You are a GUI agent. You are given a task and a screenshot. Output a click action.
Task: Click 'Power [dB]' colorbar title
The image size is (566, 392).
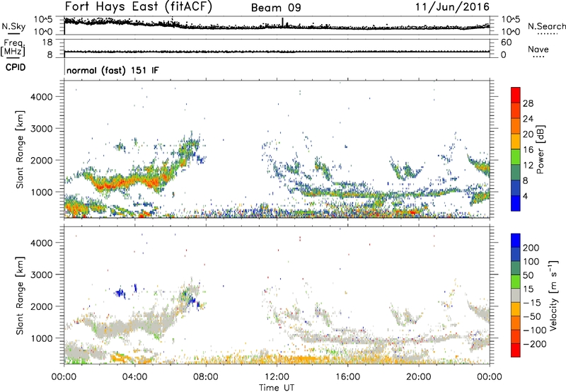(540, 149)
